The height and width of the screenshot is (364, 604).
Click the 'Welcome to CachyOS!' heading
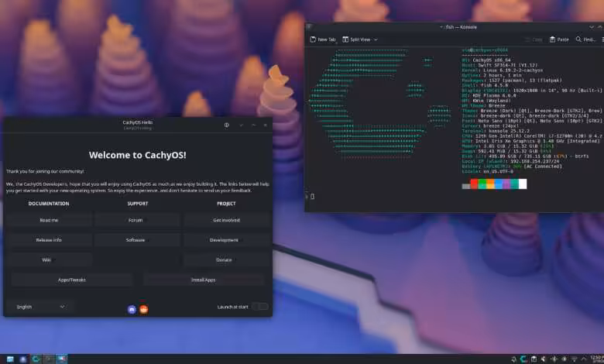[138, 155]
